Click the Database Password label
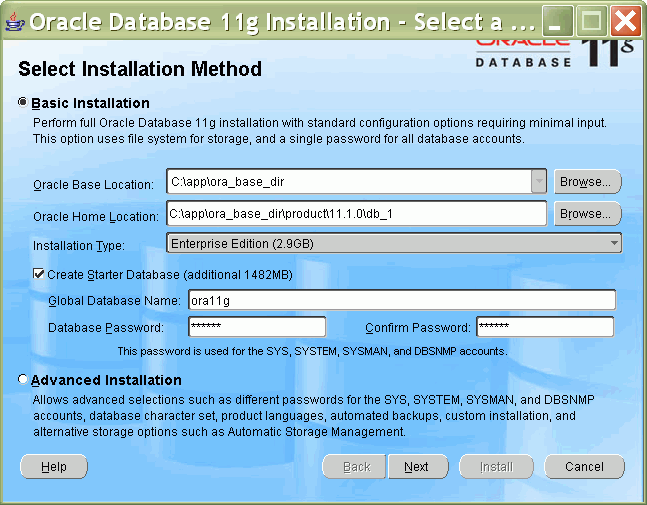This screenshot has width=647, height=505. click(106, 327)
